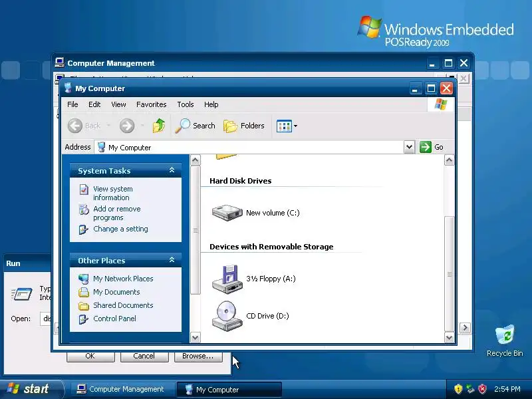Go to My Documents link
The height and width of the screenshot is (399, 532).
(x=116, y=292)
